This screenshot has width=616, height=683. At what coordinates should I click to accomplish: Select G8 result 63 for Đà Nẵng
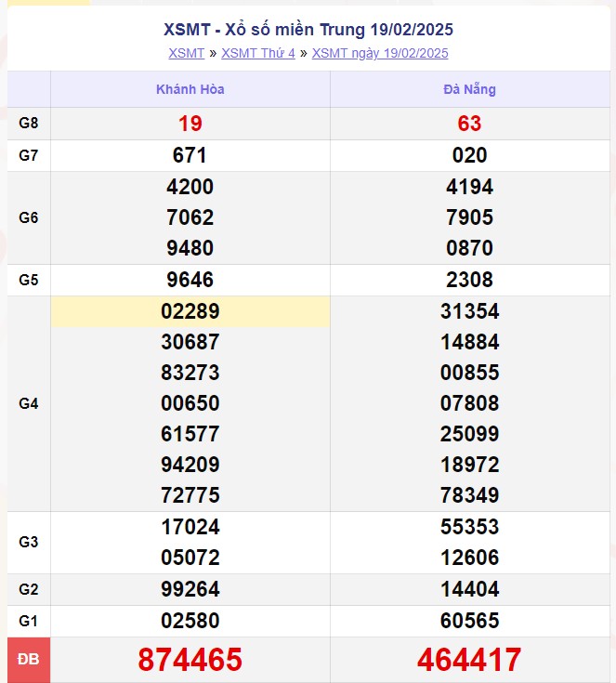click(469, 124)
